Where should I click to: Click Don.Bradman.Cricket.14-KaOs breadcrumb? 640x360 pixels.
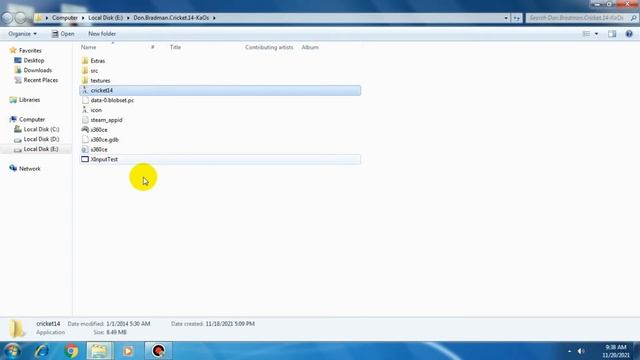click(x=171, y=18)
